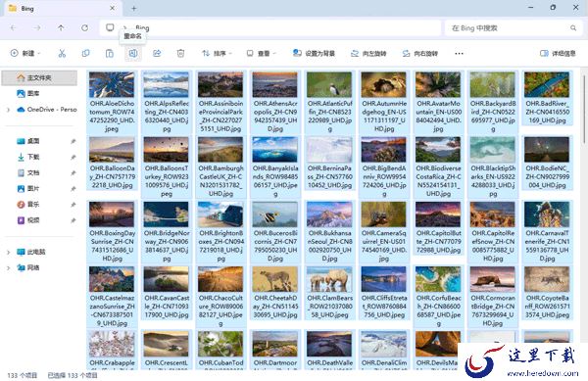Viewport: 588px width, 381px height.
Task: Toggle the details pane button
Action: (x=558, y=53)
